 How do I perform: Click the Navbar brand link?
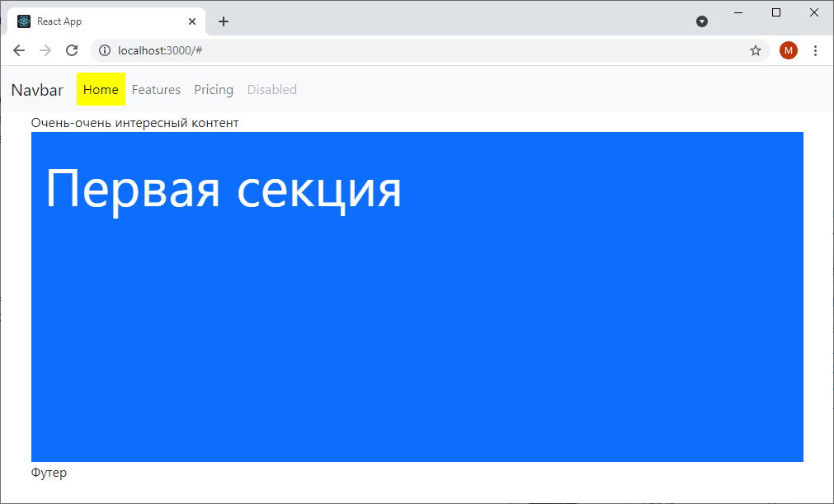[x=37, y=90]
